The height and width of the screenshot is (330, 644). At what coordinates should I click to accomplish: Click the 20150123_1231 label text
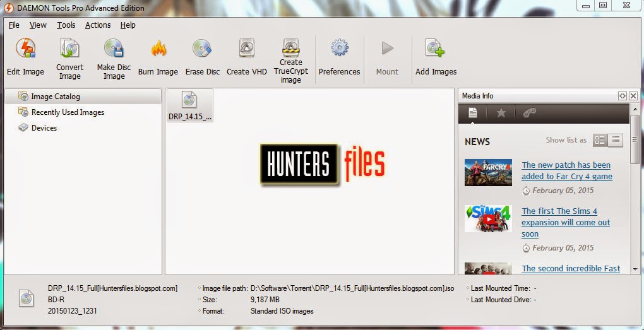72,311
